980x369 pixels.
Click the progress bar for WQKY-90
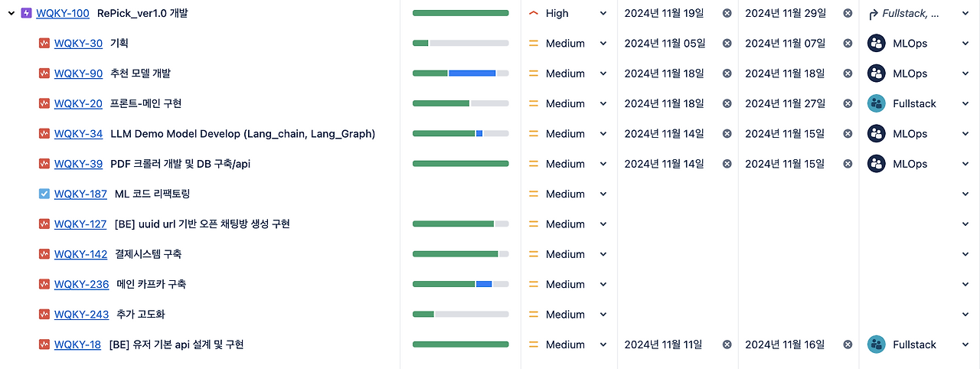pyautogui.click(x=460, y=73)
